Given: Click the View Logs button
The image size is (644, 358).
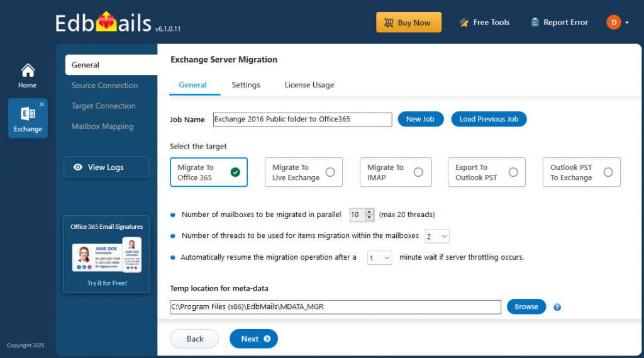Looking at the screenshot, I should (106, 167).
